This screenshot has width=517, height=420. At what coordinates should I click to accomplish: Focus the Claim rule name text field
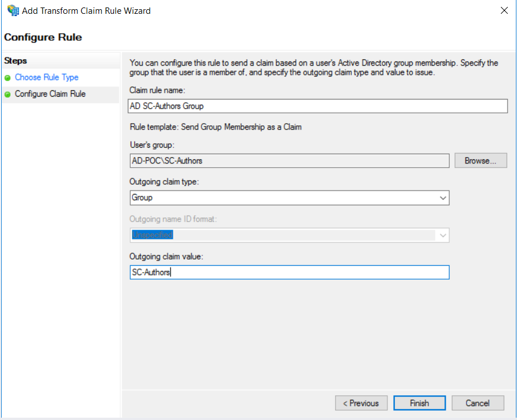pyautogui.click(x=317, y=106)
